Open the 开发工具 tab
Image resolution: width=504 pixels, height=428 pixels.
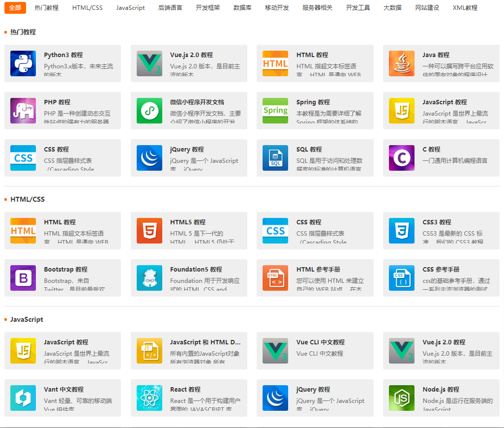pos(358,8)
